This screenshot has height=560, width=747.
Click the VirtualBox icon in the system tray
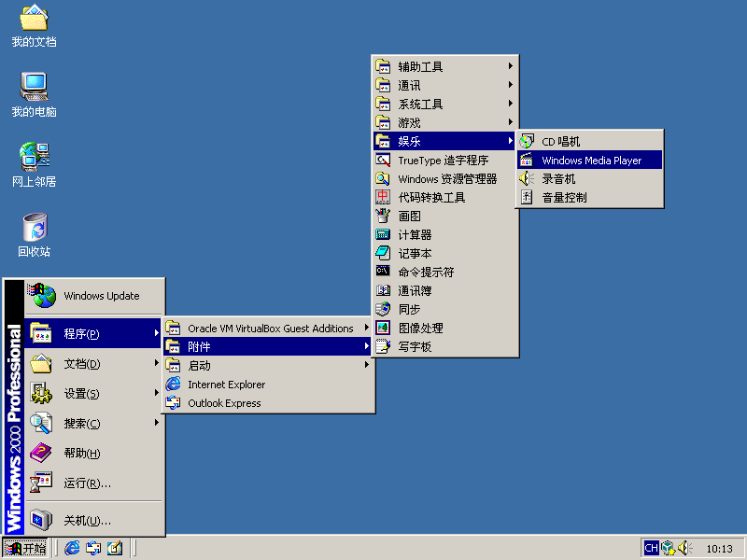[x=667, y=549]
